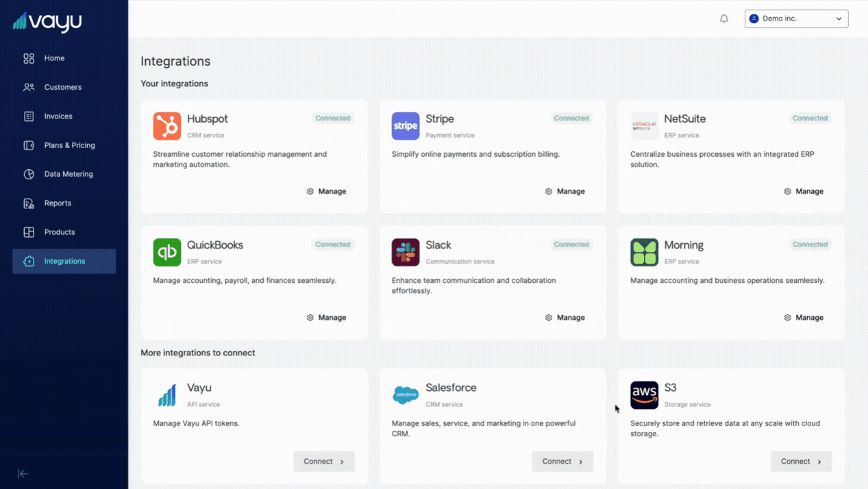The image size is (868, 489).
Task: Connect the Salesforce integration
Action: point(562,462)
